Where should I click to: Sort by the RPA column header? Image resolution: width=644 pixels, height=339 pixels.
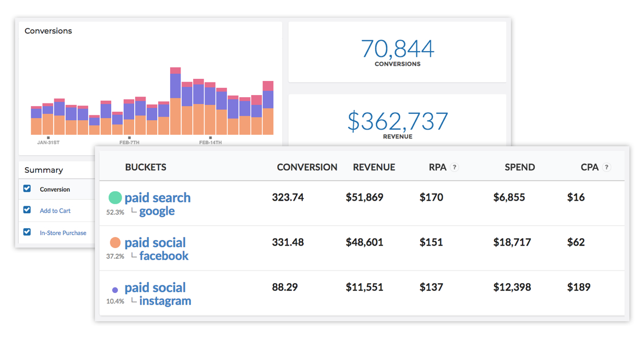pyautogui.click(x=437, y=168)
